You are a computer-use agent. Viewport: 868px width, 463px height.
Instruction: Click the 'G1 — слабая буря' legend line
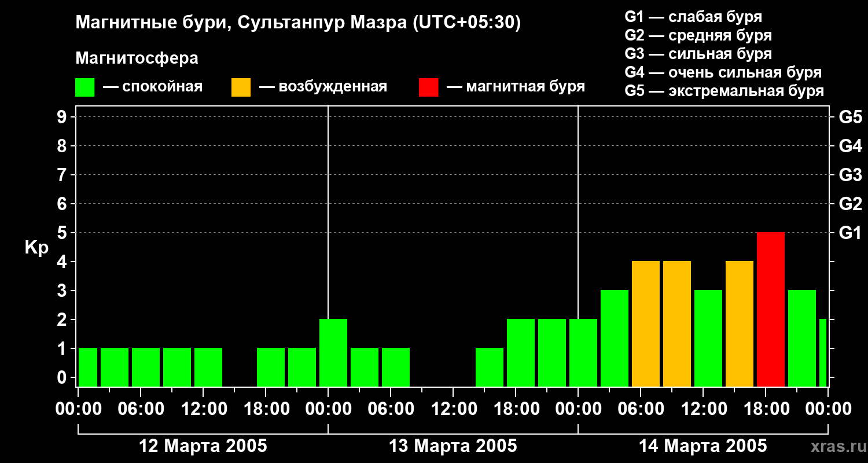(693, 17)
